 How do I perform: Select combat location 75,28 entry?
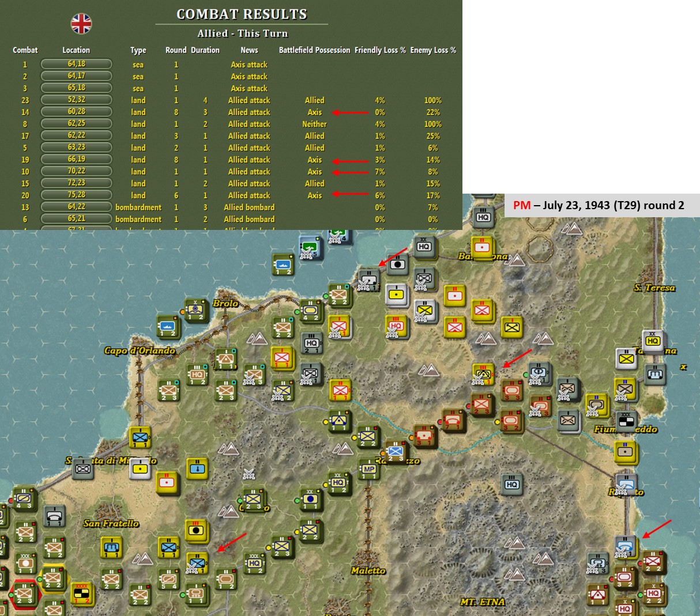coord(77,195)
